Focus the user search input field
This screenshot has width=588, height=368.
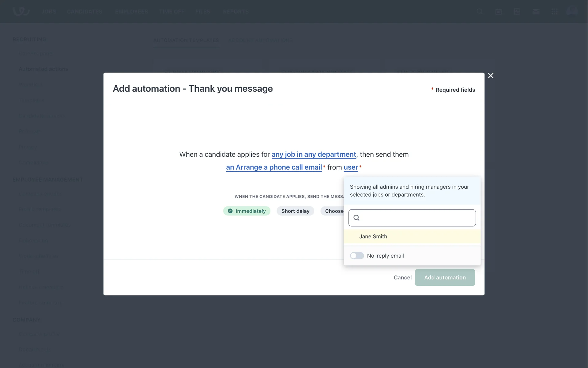pos(417,218)
